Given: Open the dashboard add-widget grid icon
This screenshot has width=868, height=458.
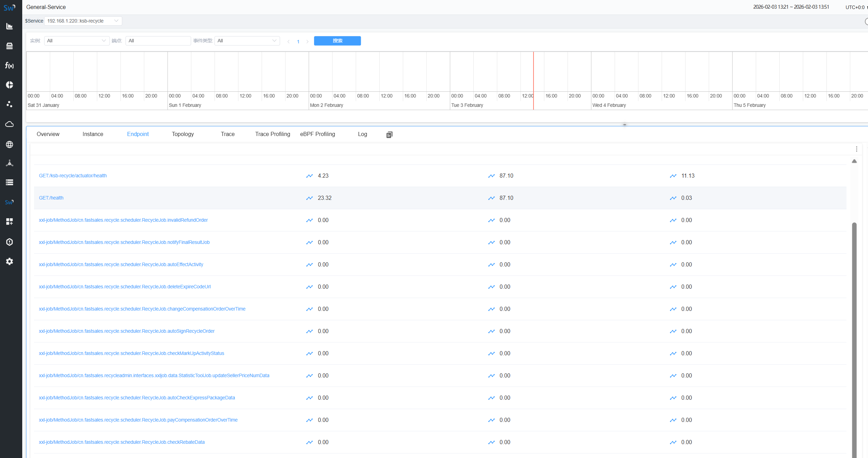Looking at the screenshot, I should coord(9,221).
